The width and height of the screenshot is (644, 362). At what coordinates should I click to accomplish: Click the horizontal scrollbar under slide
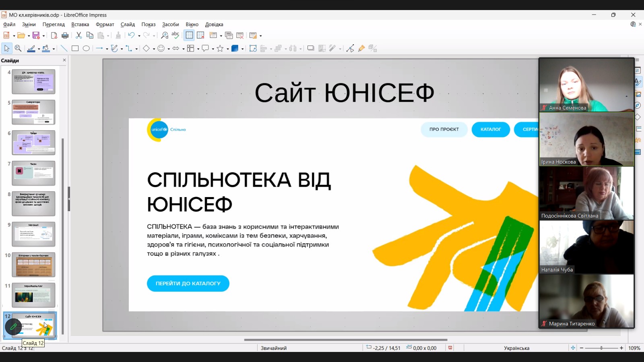click(346, 340)
